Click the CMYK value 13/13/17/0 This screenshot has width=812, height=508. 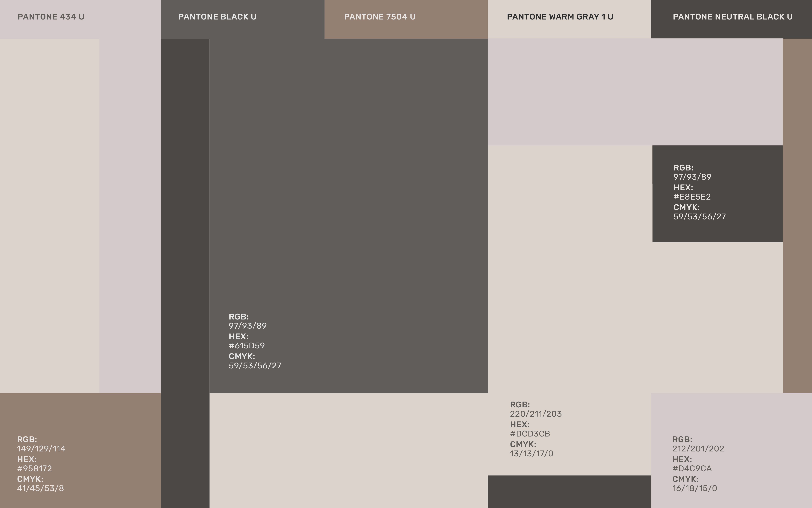click(532, 454)
